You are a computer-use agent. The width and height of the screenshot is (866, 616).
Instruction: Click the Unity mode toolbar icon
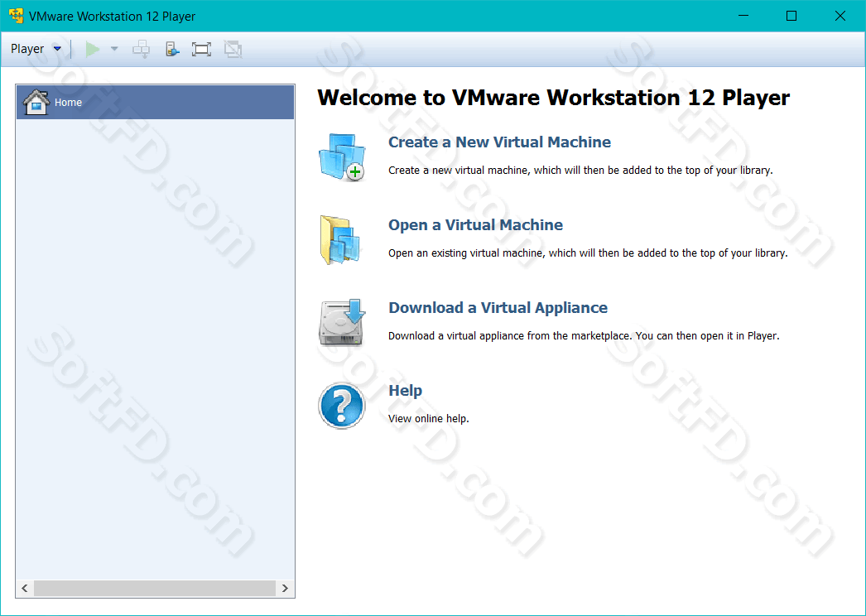(x=233, y=49)
